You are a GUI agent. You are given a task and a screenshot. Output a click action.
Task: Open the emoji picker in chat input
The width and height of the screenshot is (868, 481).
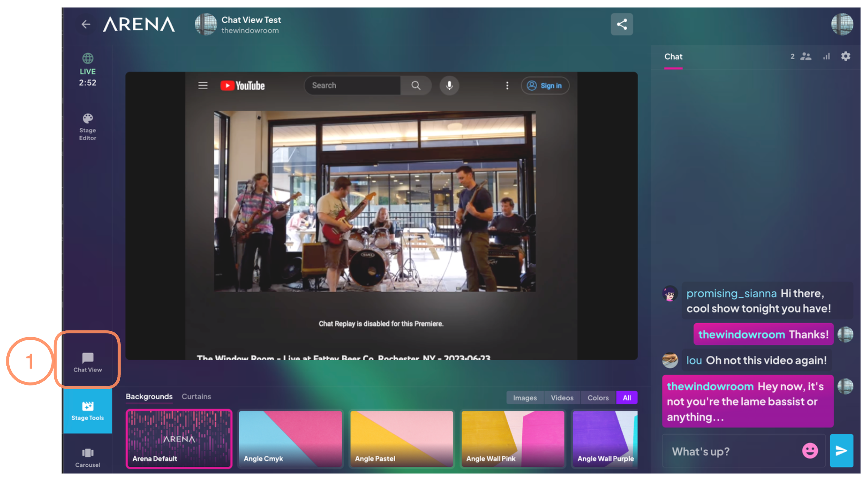[810, 451]
